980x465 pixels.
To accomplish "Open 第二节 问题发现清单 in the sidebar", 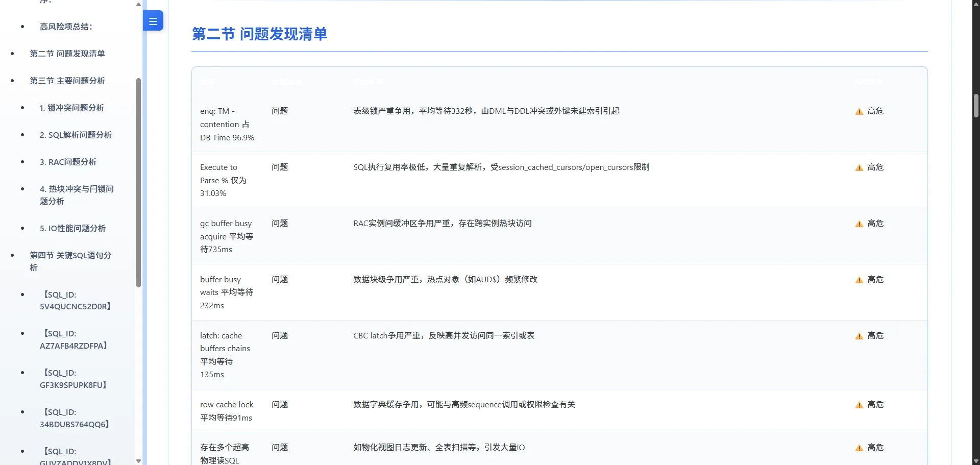I will click(x=67, y=54).
